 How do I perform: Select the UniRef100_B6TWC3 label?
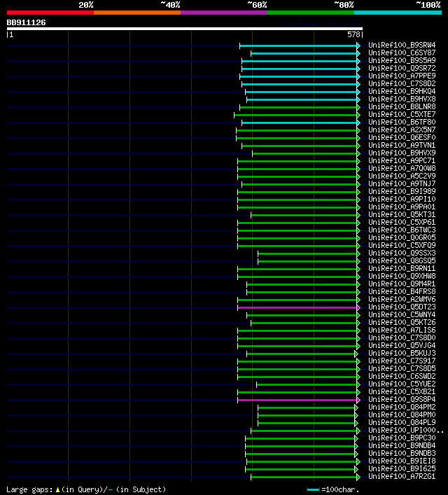[x=402, y=230]
